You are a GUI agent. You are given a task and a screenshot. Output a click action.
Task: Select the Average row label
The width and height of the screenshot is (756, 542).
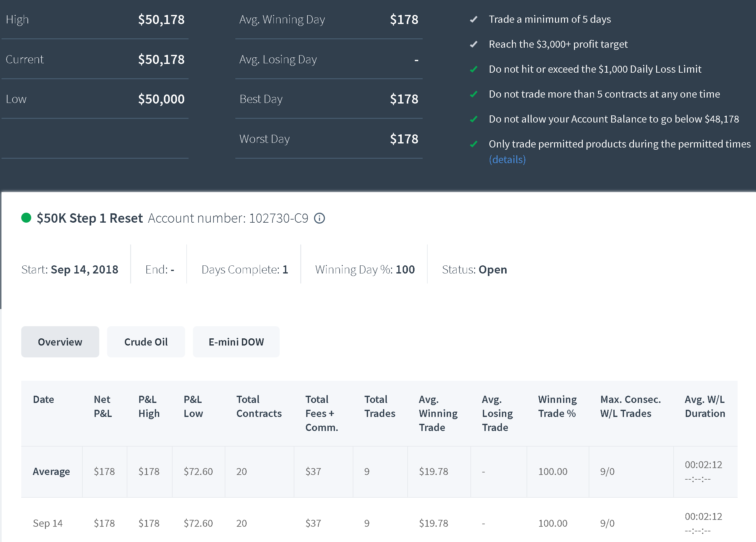tap(51, 472)
